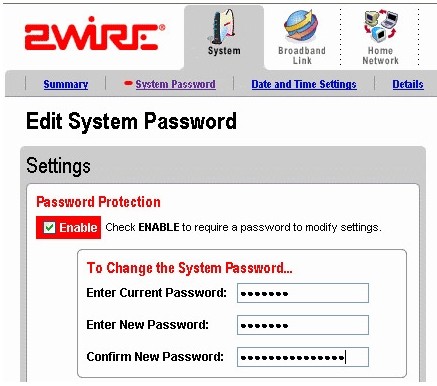Switch to the Home Network tab label

pos(380,56)
